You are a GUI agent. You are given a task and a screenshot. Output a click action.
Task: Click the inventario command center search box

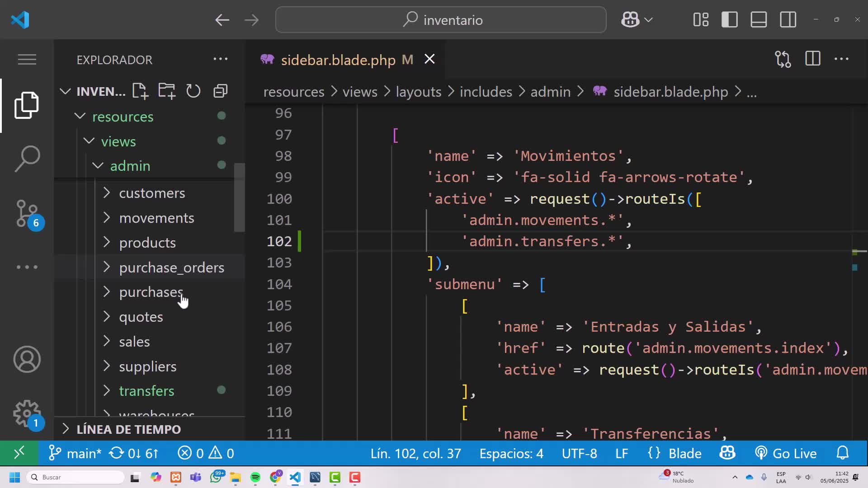[x=441, y=20]
